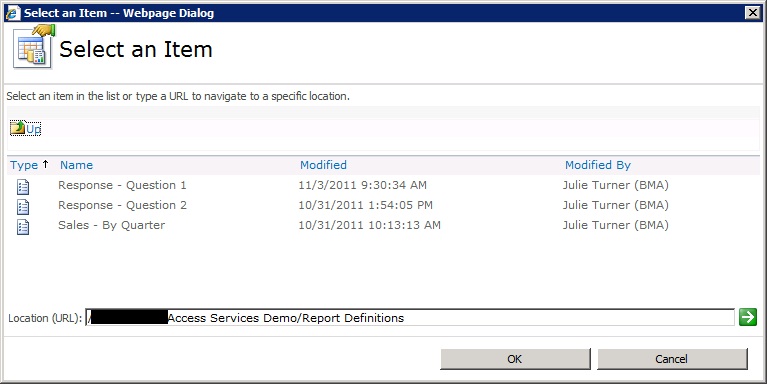Click the document icon for Response - Question 2

[x=23, y=207]
